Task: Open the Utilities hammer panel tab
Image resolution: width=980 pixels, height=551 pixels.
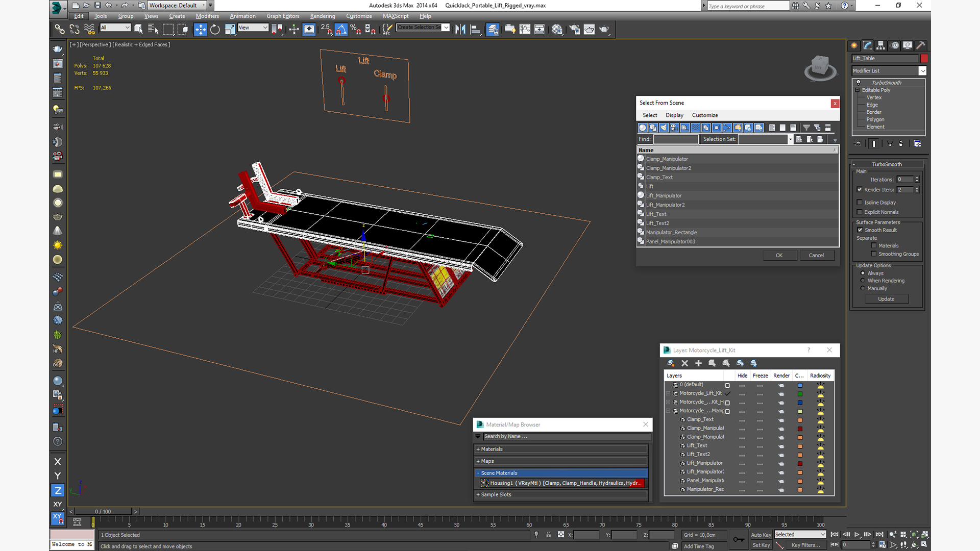Action: tap(921, 45)
